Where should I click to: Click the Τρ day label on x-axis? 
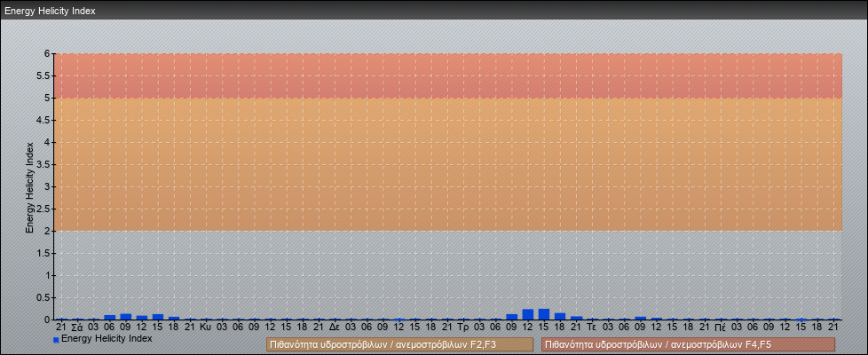click(463, 327)
